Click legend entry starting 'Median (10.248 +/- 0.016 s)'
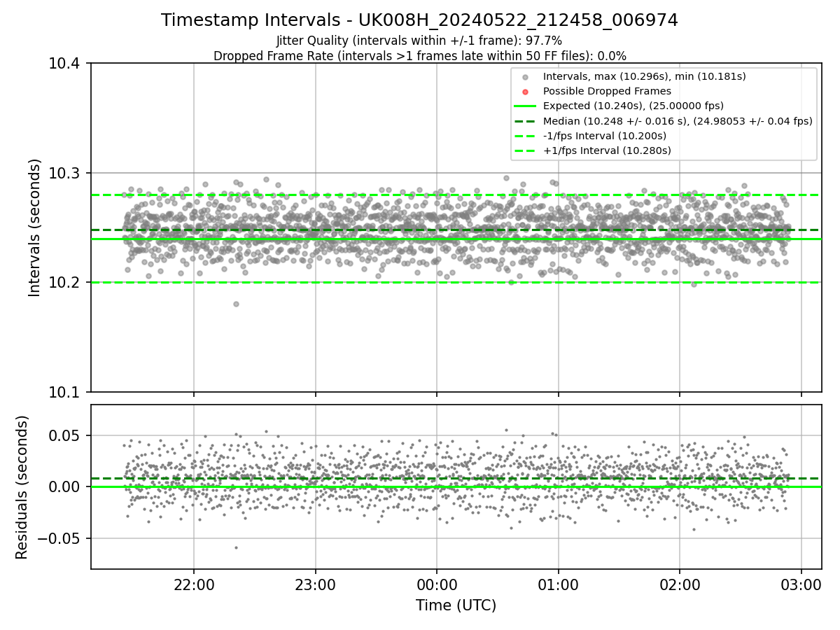This screenshot has width=840, height=630. click(678, 121)
